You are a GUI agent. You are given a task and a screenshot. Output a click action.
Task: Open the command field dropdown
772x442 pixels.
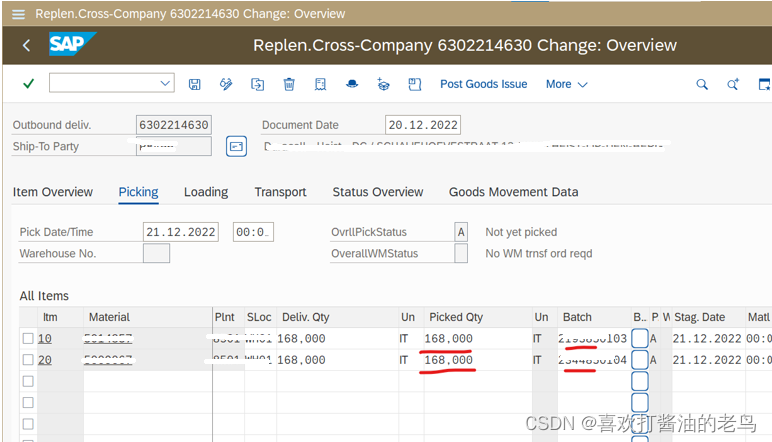pos(165,83)
